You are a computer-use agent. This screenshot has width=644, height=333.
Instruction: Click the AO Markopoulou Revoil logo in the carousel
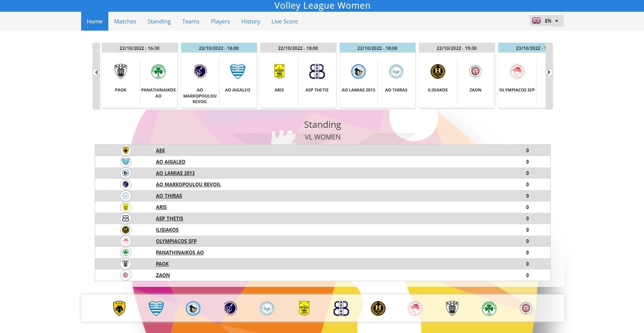tap(200, 71)
